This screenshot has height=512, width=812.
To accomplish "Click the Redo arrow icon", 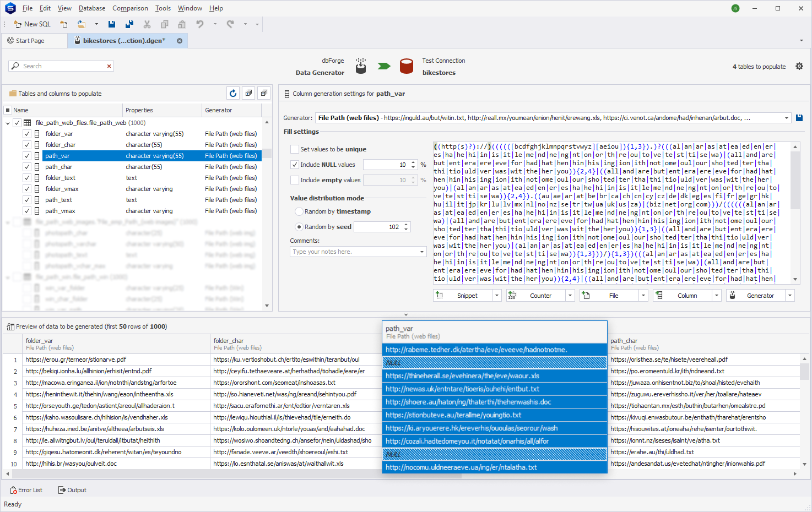I will coord(230,24).
